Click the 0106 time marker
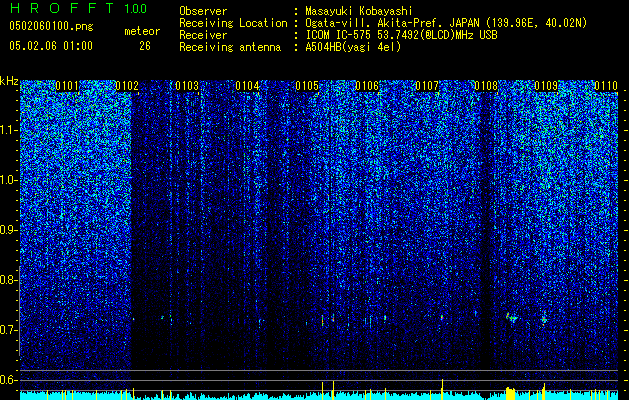The width and height of the screenshot is (629, 400). pos(367,86)
